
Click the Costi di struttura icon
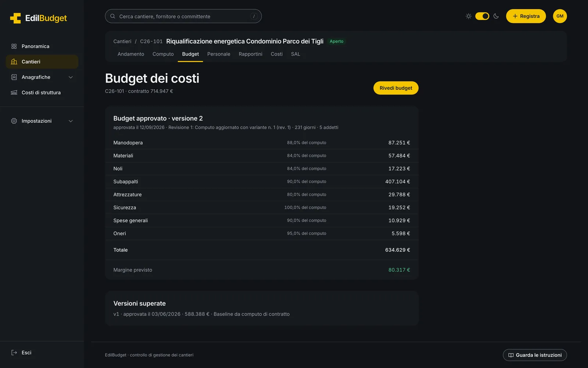click(14, 93)
